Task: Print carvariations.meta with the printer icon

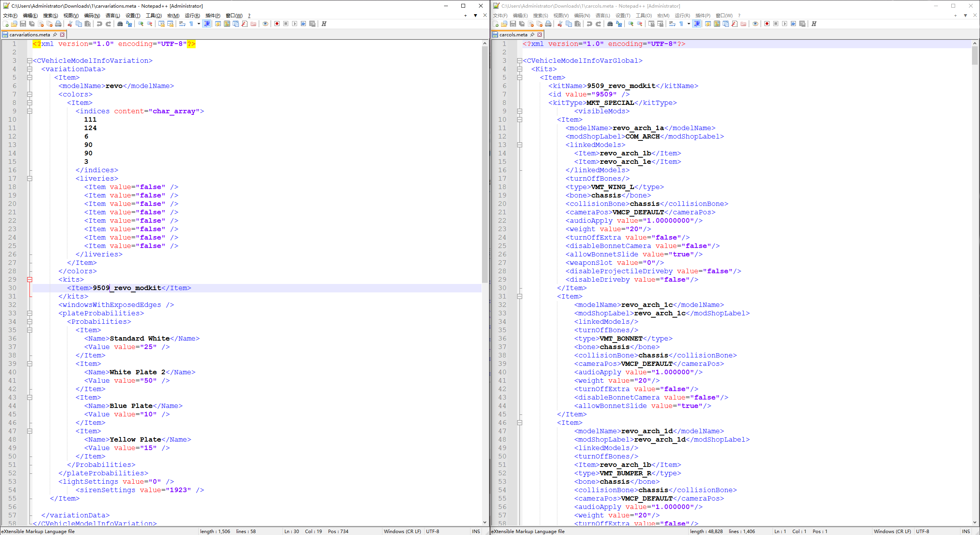Action: pos(58,24)
